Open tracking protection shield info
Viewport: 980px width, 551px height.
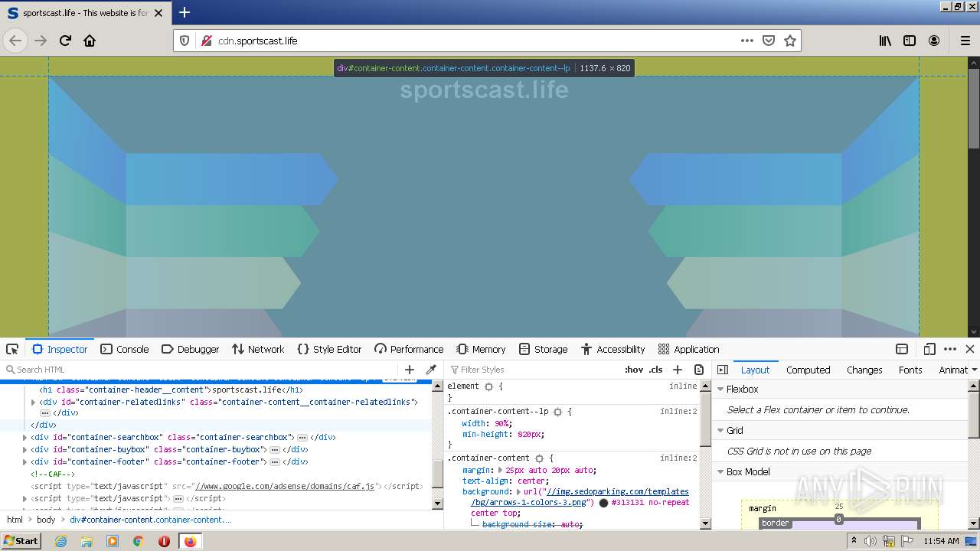pyautogui.click(x=185, y=41)
